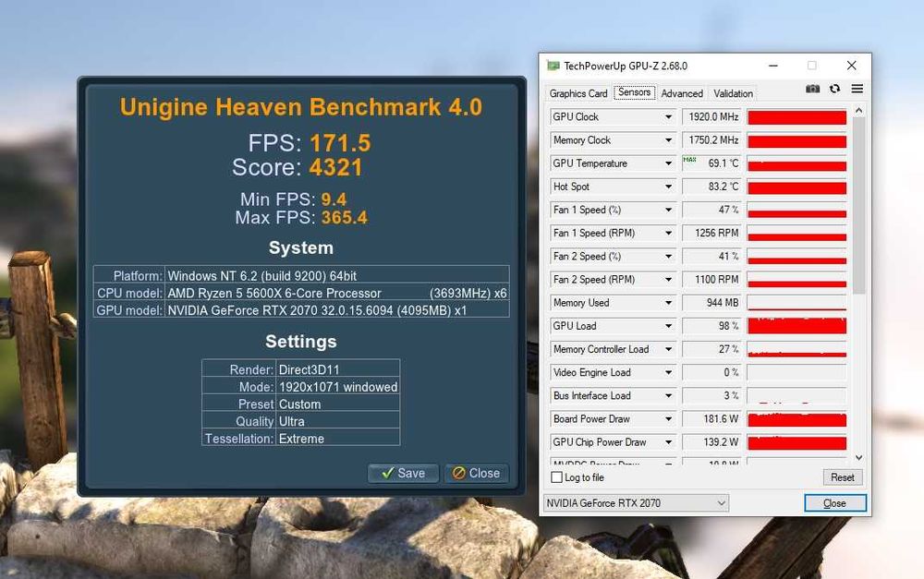The width and height of the screenshot is (924, 579).
Task: Click the 139.2 W chip power value
Action: tap(712, 442)
